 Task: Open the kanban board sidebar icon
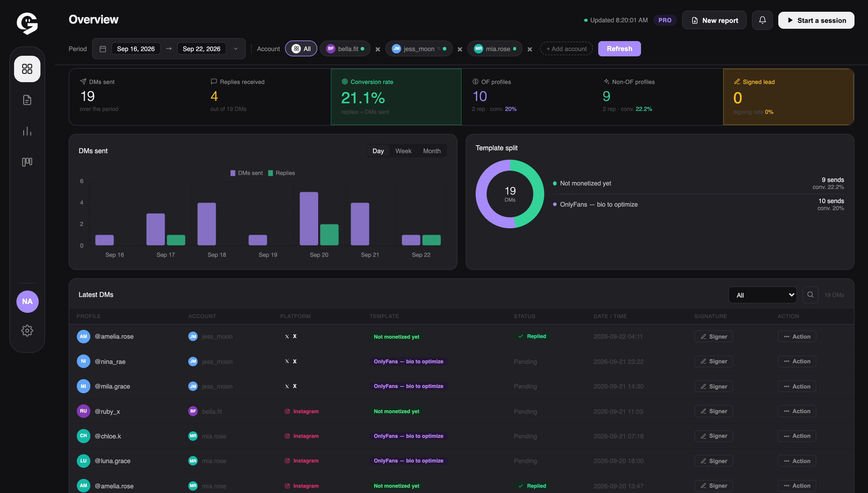pos(27,162)
